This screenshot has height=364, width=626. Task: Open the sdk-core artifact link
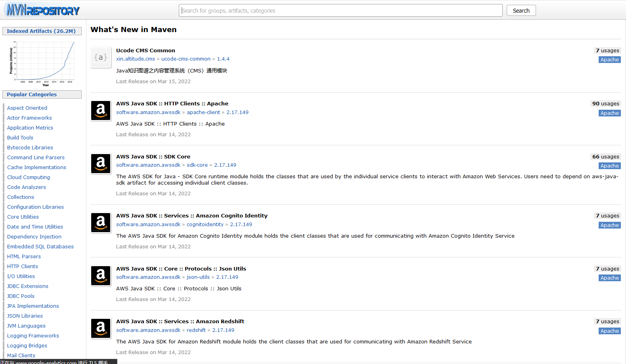pos(197,165)
